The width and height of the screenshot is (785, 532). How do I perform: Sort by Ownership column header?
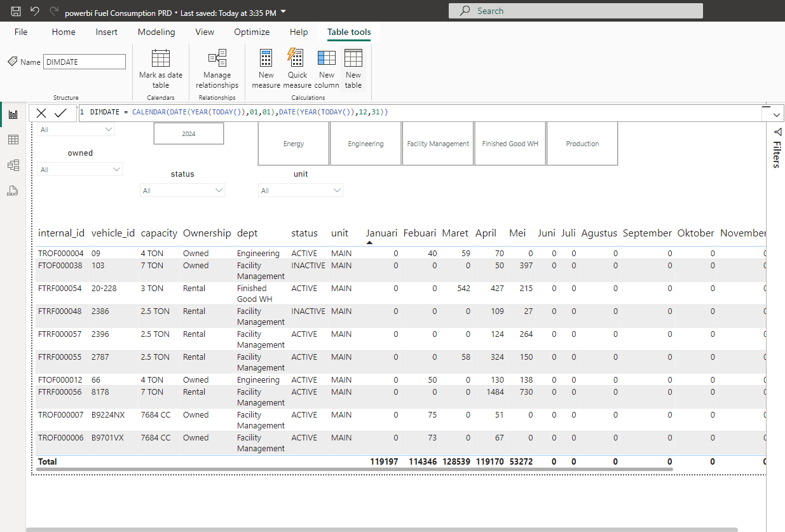click(207, 233)
